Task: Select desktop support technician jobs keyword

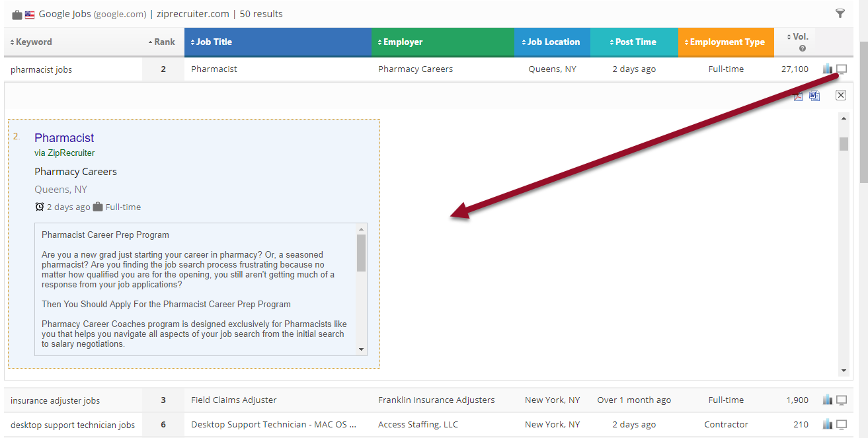Action: pyautogui.click(x=73, y=425)
